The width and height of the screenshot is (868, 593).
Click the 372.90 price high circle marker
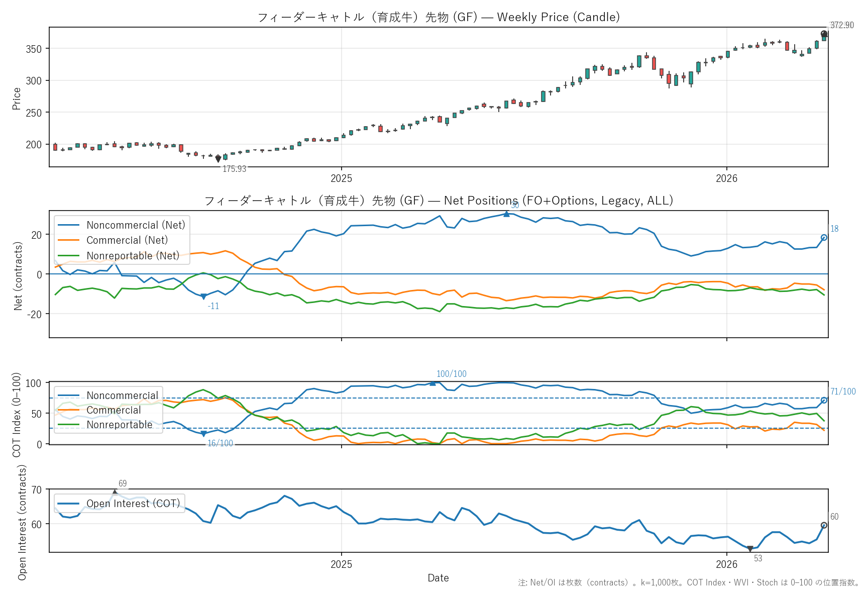pos(824,34)
